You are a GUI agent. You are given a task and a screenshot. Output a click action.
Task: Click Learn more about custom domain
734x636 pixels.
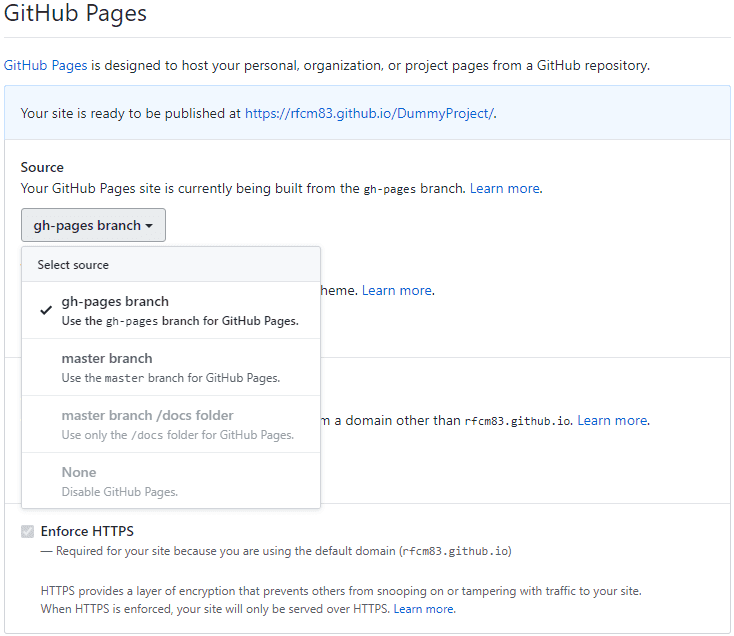[x=613, y=420]
